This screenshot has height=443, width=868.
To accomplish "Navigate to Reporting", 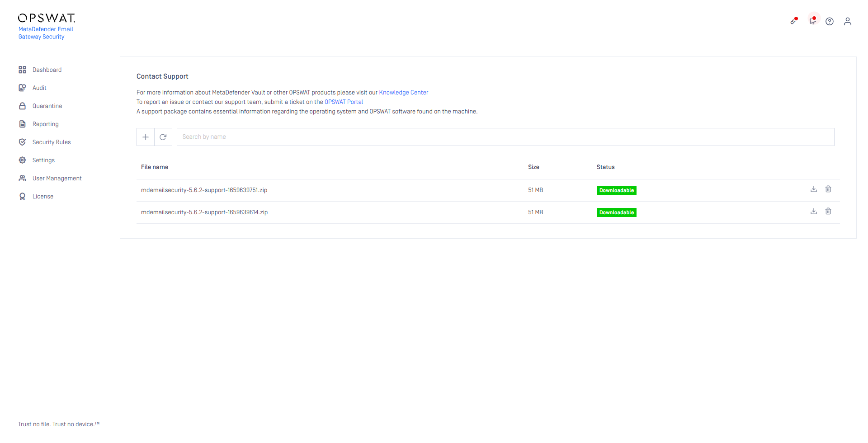I will click(46, 124).
